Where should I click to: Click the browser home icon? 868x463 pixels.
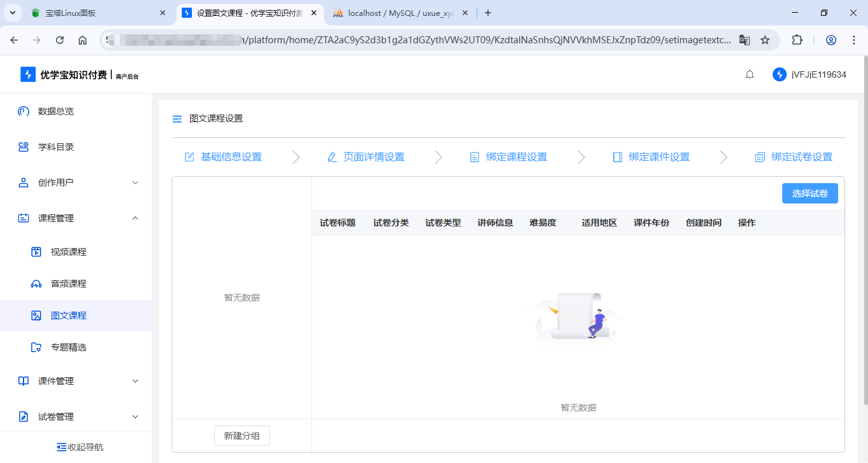(x=83, y=39)
